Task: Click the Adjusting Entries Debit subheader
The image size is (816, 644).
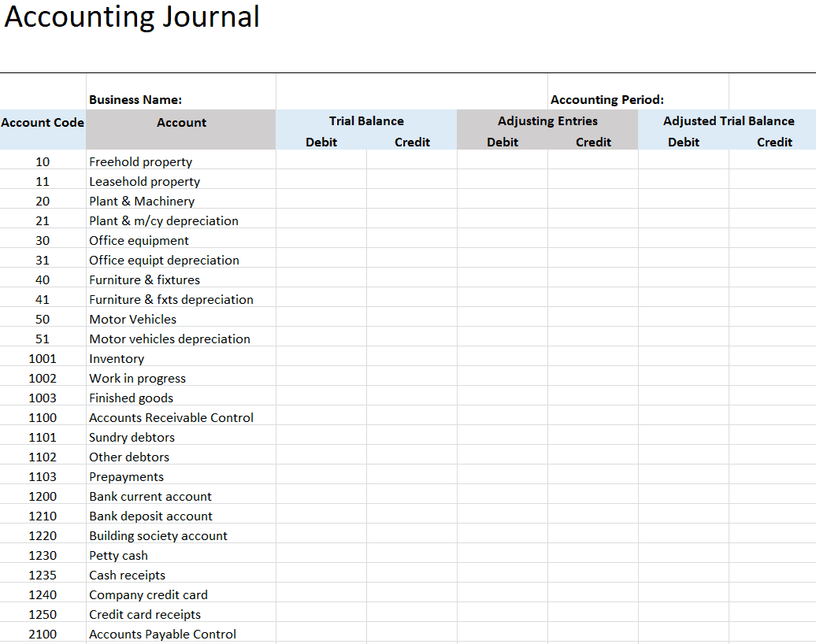Action: point(503,142)
